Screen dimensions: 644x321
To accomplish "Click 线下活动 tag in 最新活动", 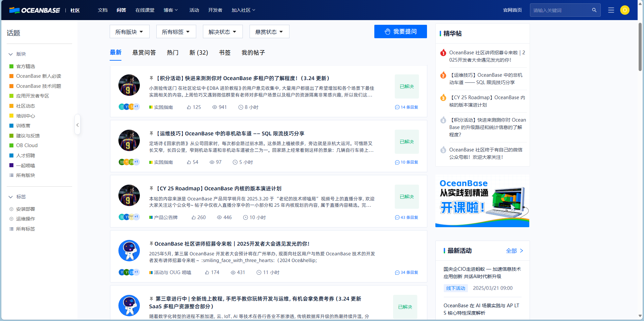I will point(455,288).
